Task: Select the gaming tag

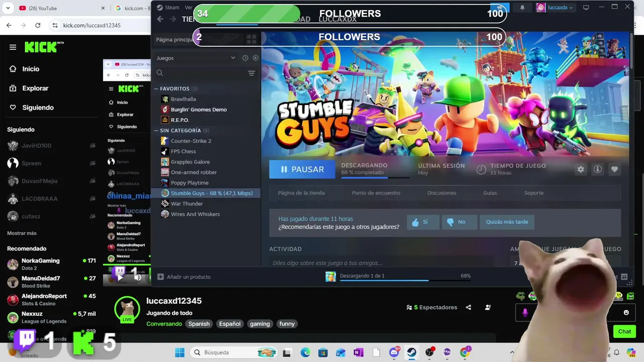Action: click(x=260, y=324)
